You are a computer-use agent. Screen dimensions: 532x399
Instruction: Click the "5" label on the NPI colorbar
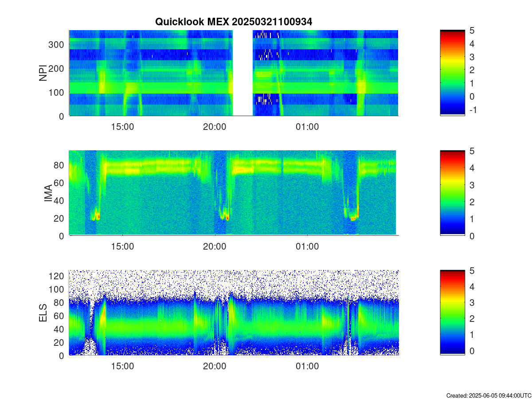[x=471, y=31]
